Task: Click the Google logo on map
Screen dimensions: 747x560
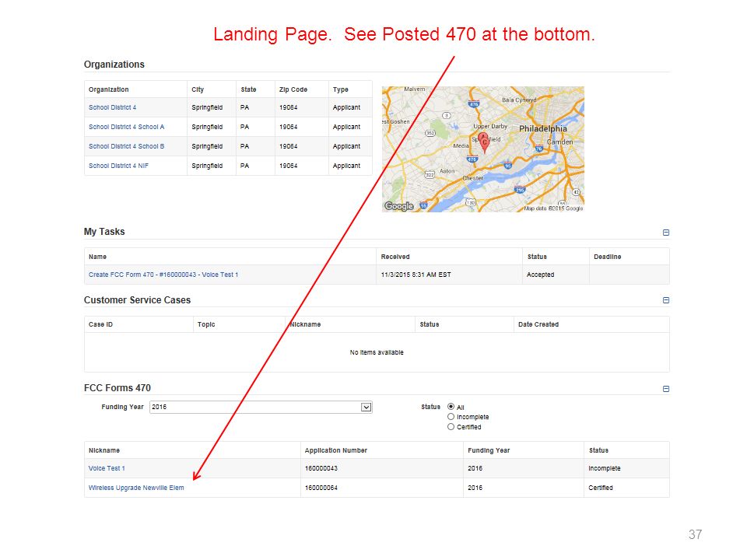Action: (x=399, y=206)
